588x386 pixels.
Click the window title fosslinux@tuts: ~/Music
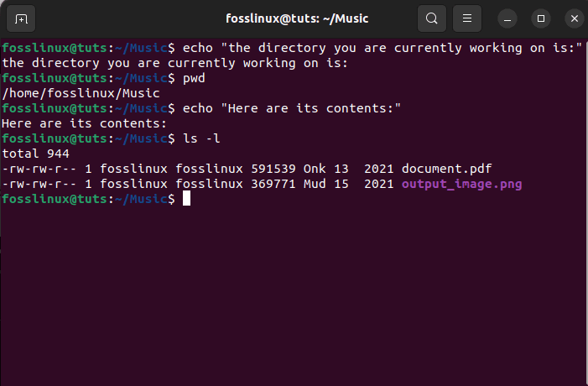pos(297,18)
